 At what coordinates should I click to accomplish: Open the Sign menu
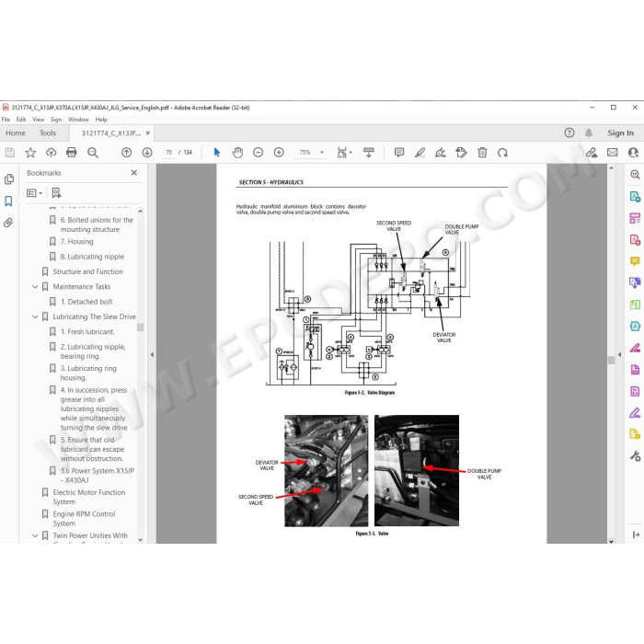point(56,120)
